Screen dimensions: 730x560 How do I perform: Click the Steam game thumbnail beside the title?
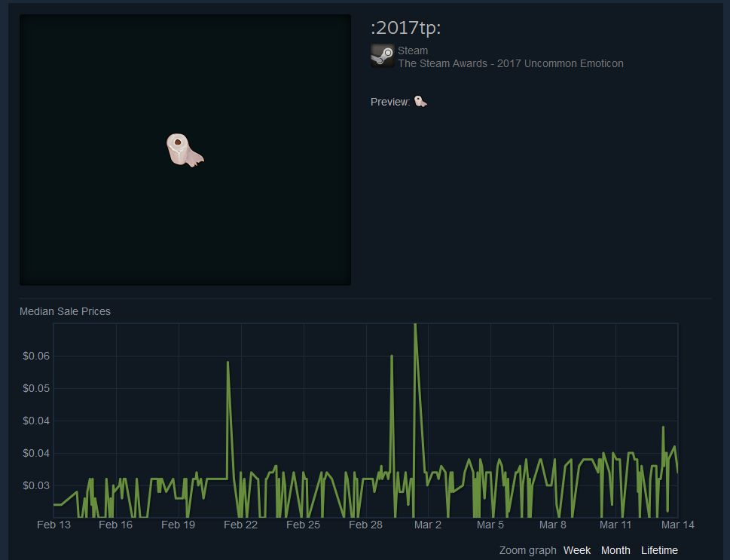(381, 55)
